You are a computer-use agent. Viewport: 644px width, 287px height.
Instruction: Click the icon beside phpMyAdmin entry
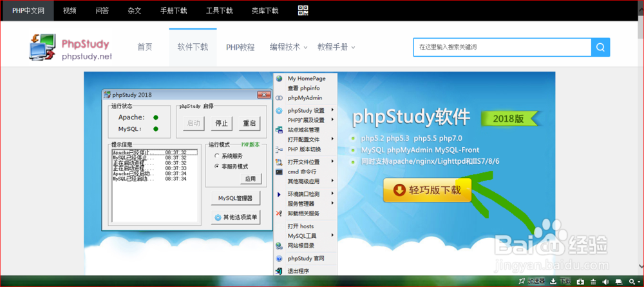point(279,98)
